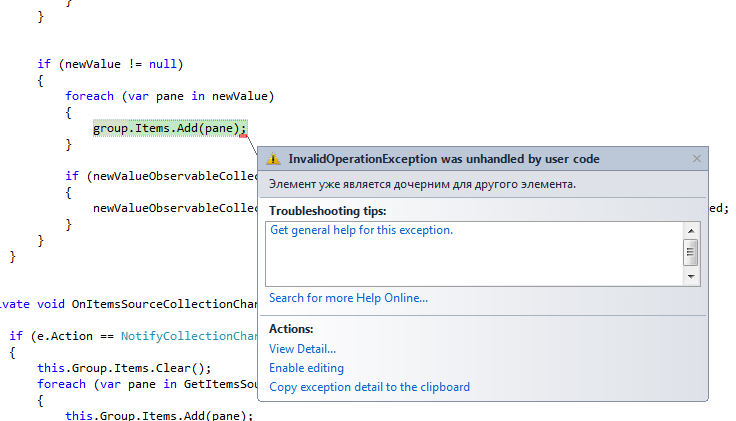Close the InvalidOperationException popup
The height and width of the screenshot is (421, 736).
click(696, 158)
